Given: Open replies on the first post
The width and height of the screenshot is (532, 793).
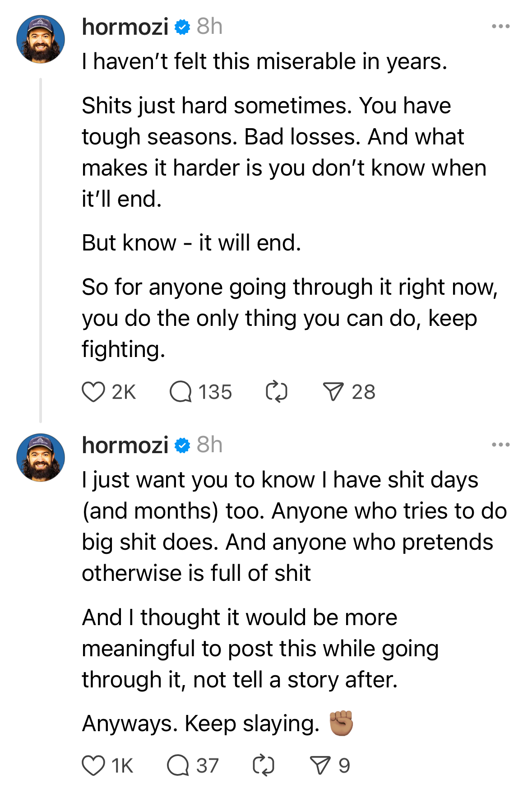Looking at the screenshot, I should point(180,392).
